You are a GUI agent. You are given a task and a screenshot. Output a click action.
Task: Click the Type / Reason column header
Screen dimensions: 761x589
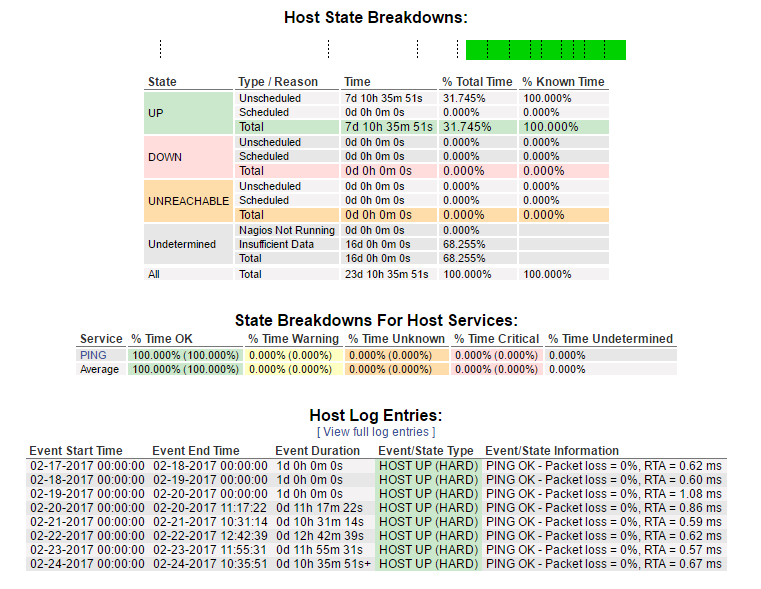point(278,82)
